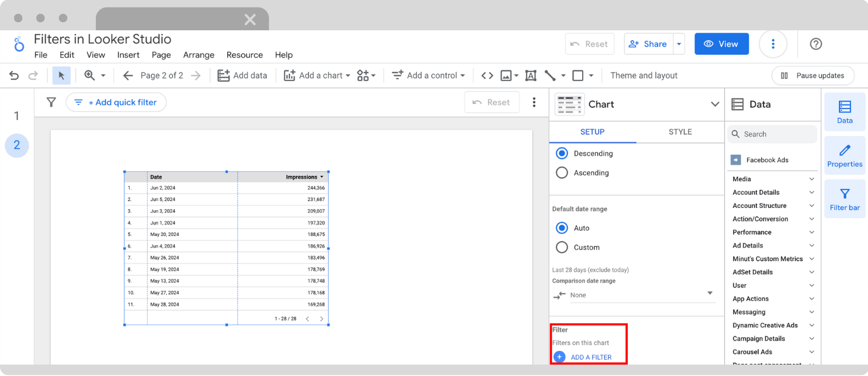Show the Filter bar panel
Screen dimensions: 868x376
(845, 198)
